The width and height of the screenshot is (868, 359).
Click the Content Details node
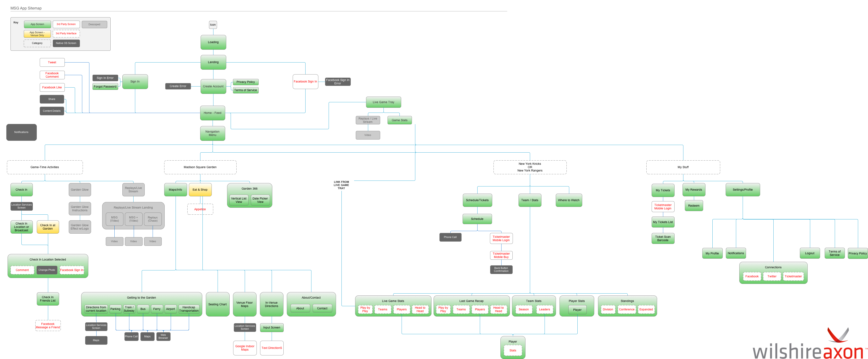pos(52,111)
